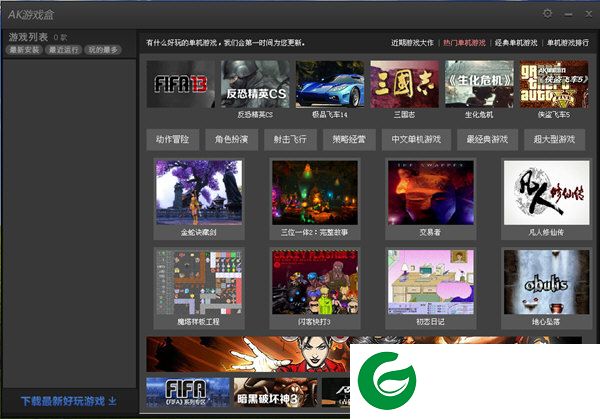This screenshot has height=419, width=600.
Task: Open the 三国志 featured game
Action: [x=404, y=84]
